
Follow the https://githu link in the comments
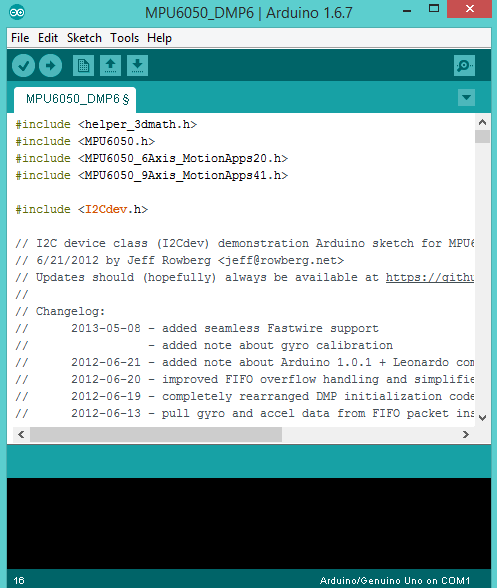430,277
